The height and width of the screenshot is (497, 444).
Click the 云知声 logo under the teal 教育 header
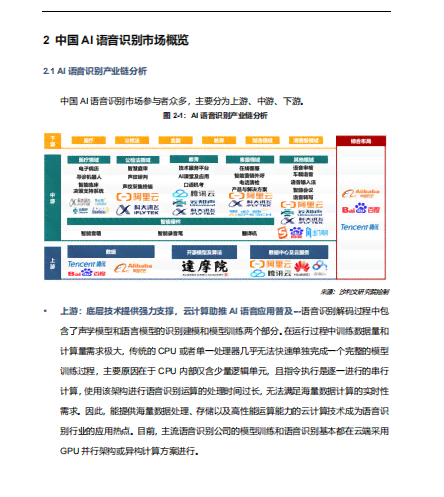click(194, 203)
